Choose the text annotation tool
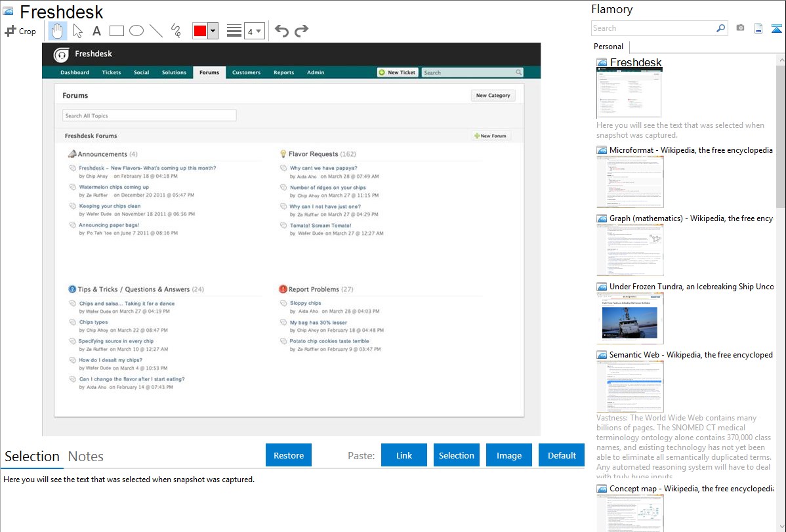786x532 pixels. [96, 31]
